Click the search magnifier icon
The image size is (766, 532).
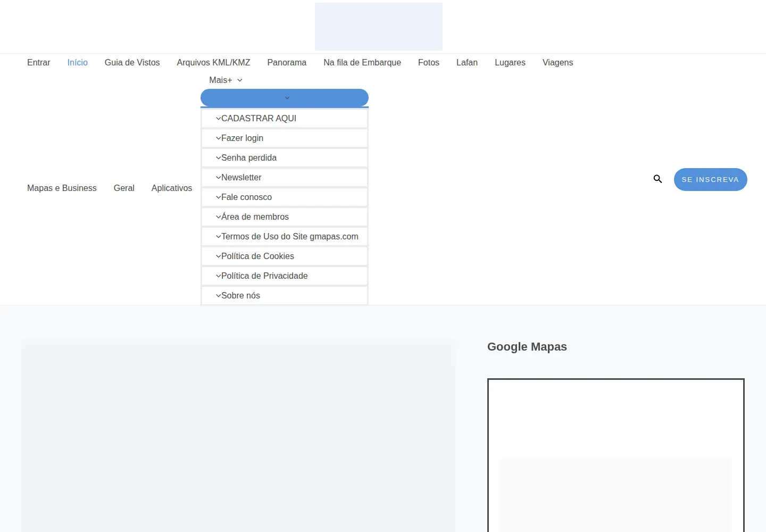[x=657, y=179]
